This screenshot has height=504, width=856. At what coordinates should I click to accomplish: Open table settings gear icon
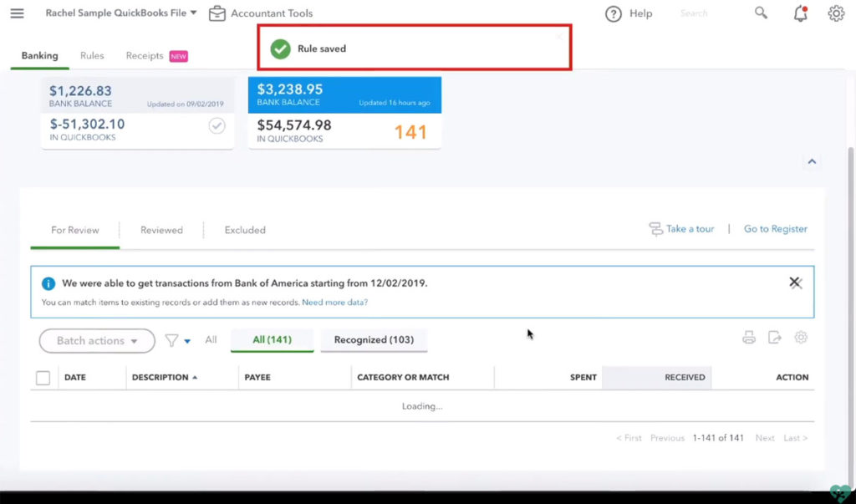tap(801, 338)
